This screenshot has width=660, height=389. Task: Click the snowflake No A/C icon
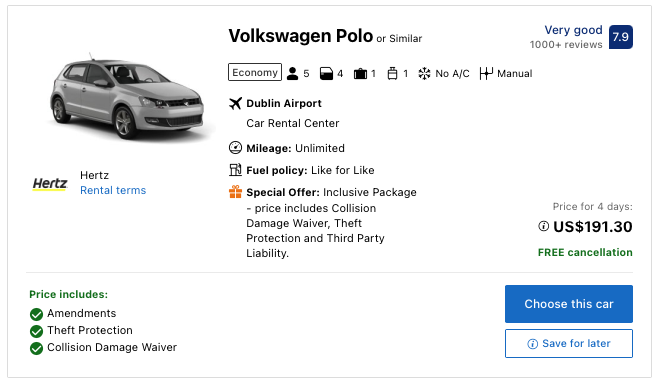(424, 74)
